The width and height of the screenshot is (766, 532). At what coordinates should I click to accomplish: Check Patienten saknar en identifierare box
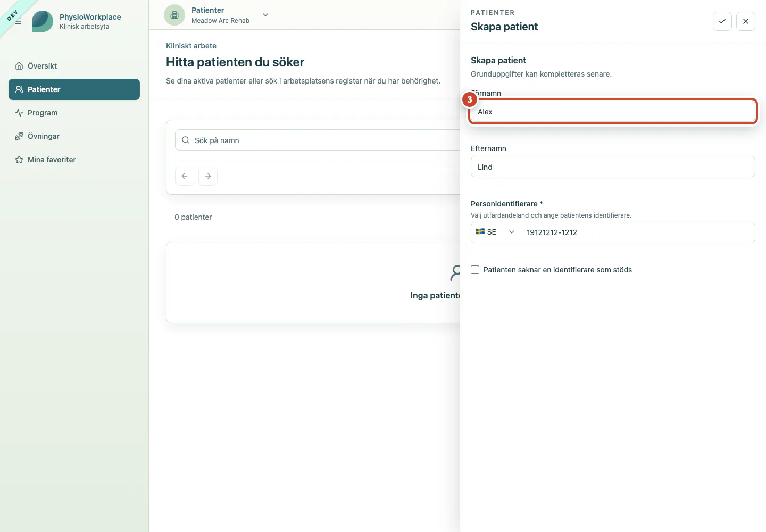(x=475, y=270)
